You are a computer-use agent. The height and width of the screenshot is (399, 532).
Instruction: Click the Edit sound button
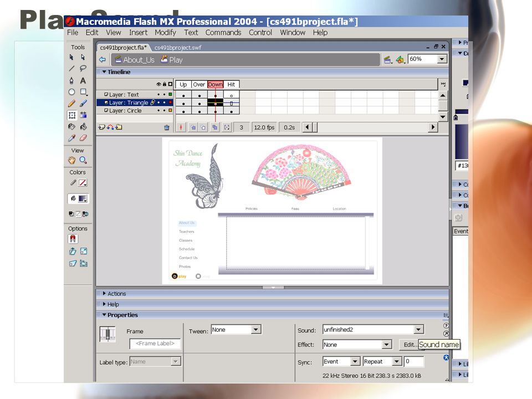pos(409,345)
